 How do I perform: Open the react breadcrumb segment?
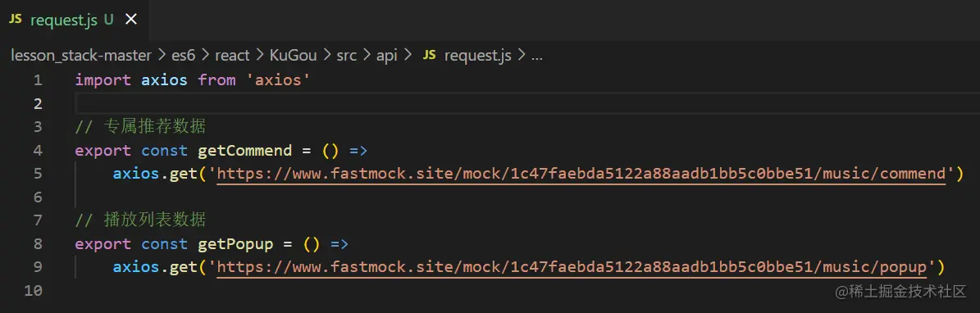pyautogui.click(x=233, y=55)
